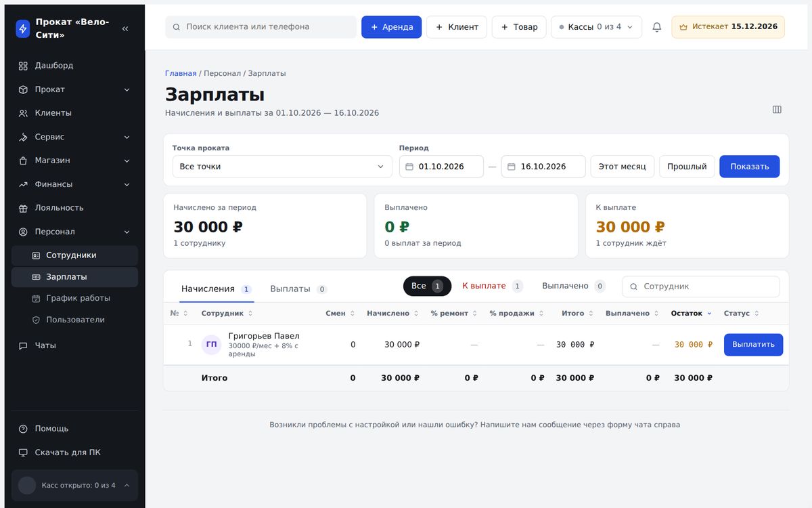Click the Чаты message icon
This screenshot has width=812, height=508.
tap(23, 345)
